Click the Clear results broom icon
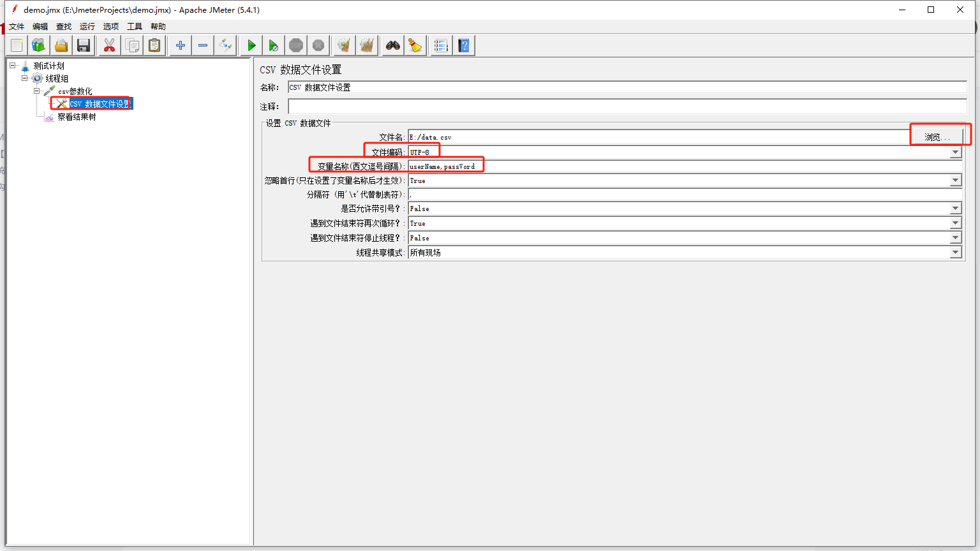980x551 pixels. click(x=345, y=45)
